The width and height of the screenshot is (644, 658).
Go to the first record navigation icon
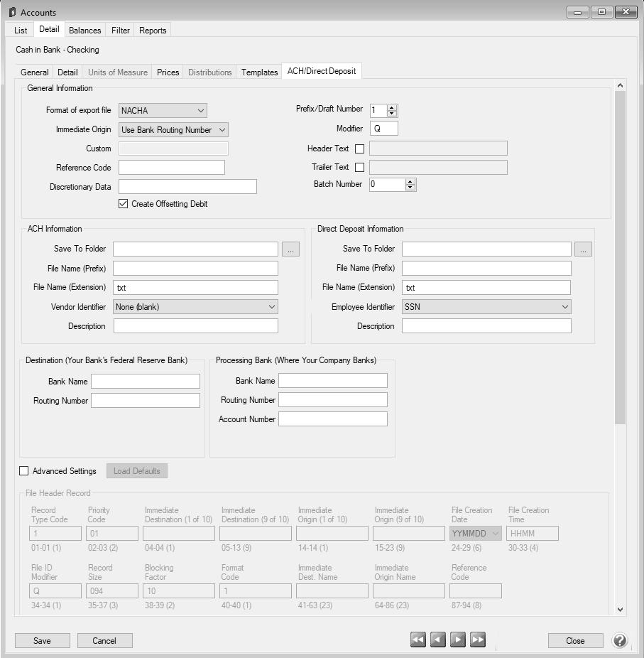pyautogui.click(x=417, y=640)
